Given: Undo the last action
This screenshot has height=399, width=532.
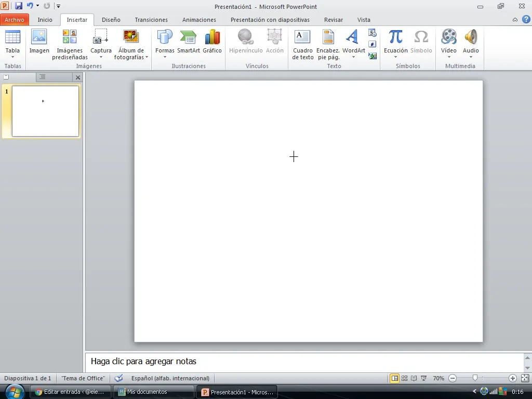Looking at the screenshot, I should tap(30, 6).
